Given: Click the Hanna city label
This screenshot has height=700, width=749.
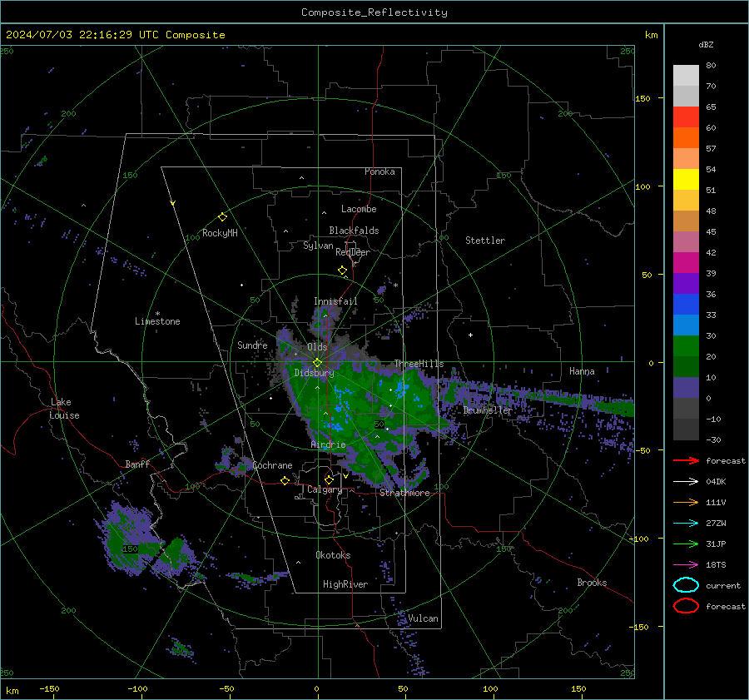Looking at the screenshot, I should [x=582, y=371].
